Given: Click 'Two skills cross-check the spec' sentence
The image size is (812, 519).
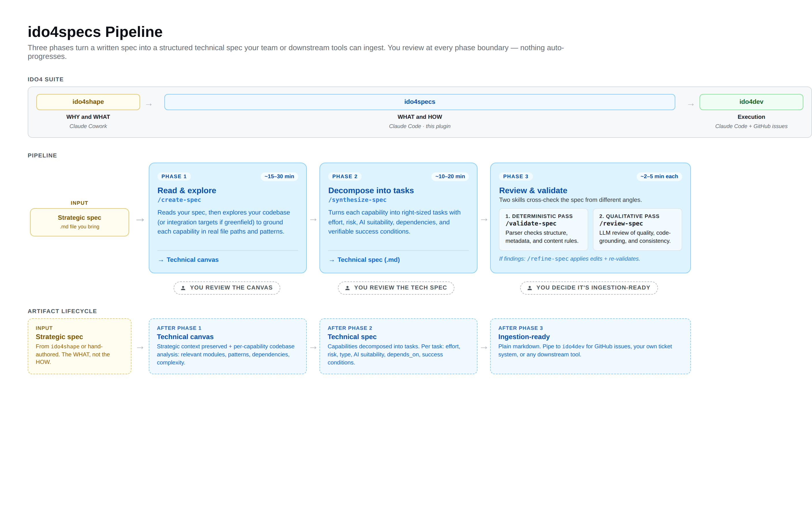Looking at the screenshot, I should (x=570, y=200).
